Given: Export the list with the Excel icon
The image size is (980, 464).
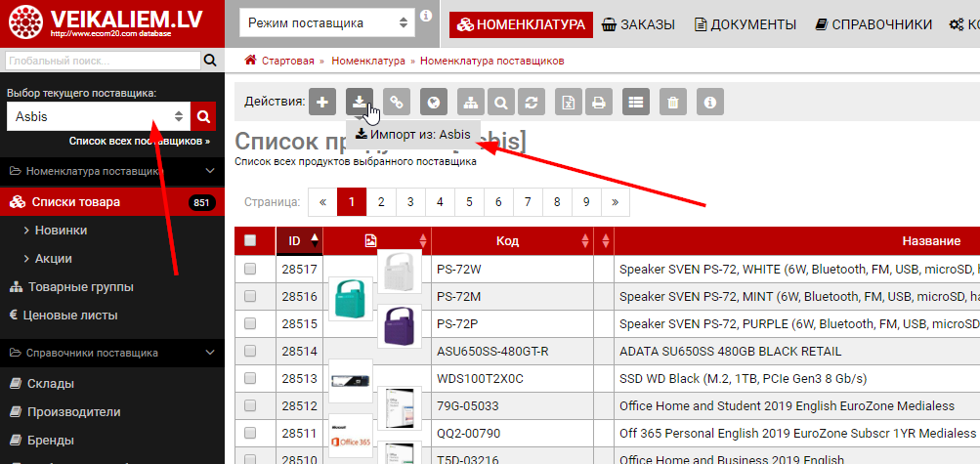Looking at the screenshot, I should [569, 101].
